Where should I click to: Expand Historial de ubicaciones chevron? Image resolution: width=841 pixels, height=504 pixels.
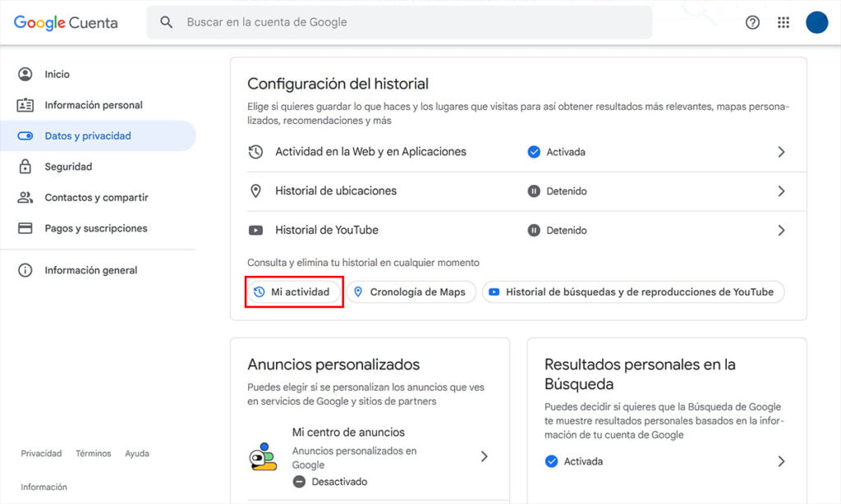[x=782, y=191]
